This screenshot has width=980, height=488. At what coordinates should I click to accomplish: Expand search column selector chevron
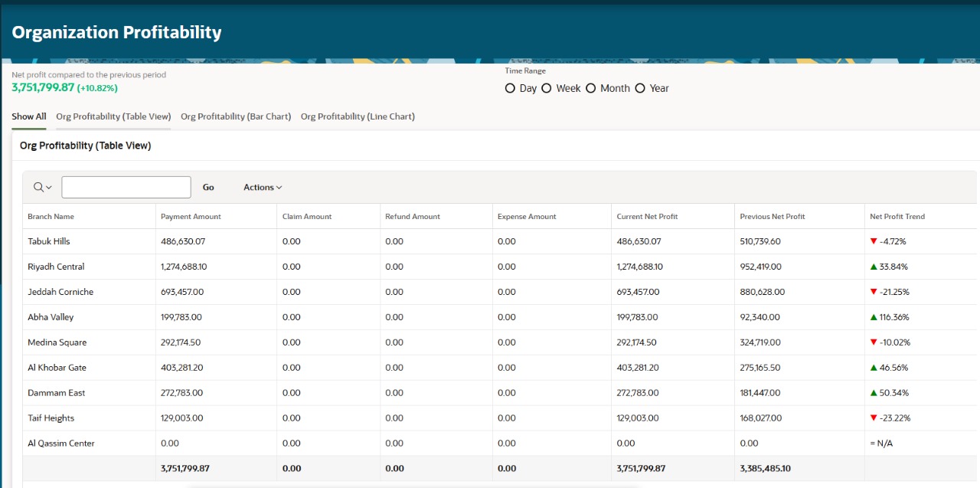tap(49, 188)
